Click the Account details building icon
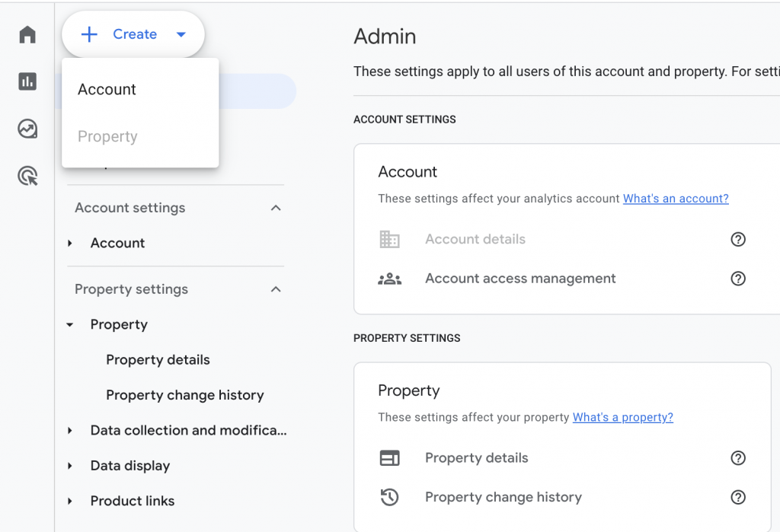This screenshot has height=532, width=780. pyautogui.click(x=389, y=239)
